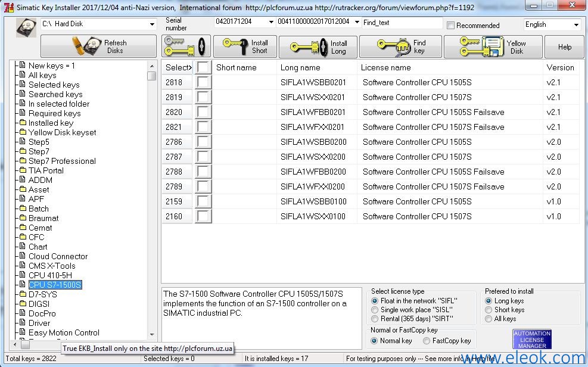Check the box for key 2818
588x367 pixels.
click(203, 82)
